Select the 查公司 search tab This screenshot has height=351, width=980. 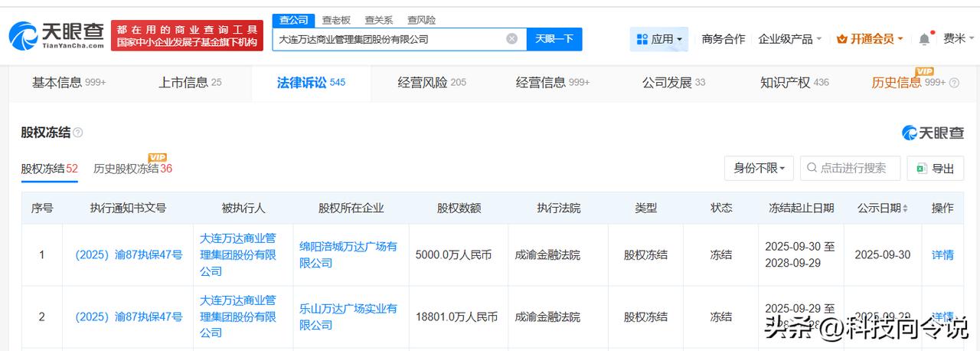pos(293,20)
